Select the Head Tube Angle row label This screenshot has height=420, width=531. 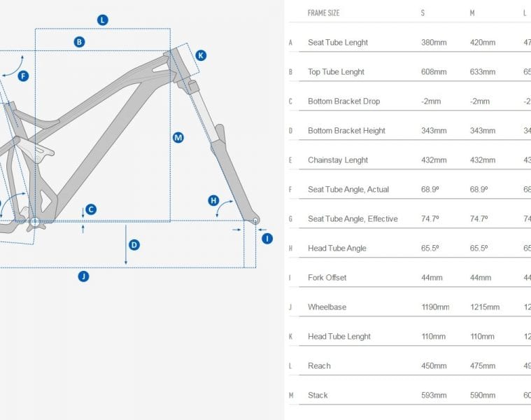(x=337, y=248)
